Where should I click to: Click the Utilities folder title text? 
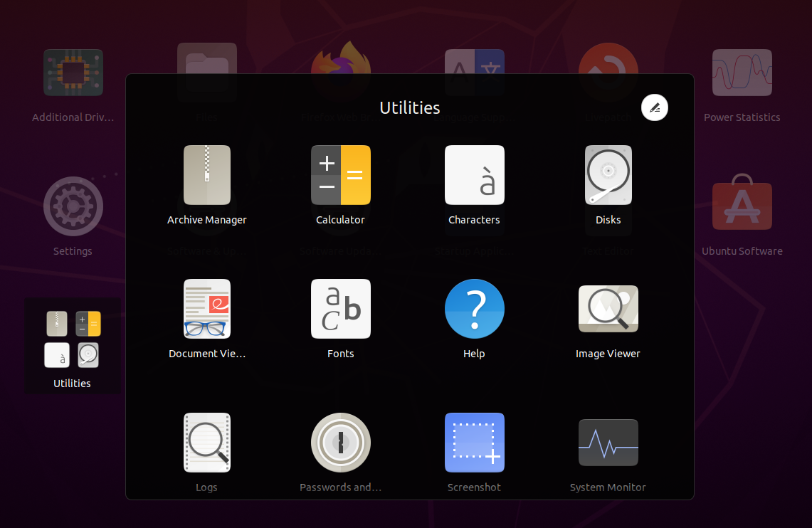pos(409,107)
